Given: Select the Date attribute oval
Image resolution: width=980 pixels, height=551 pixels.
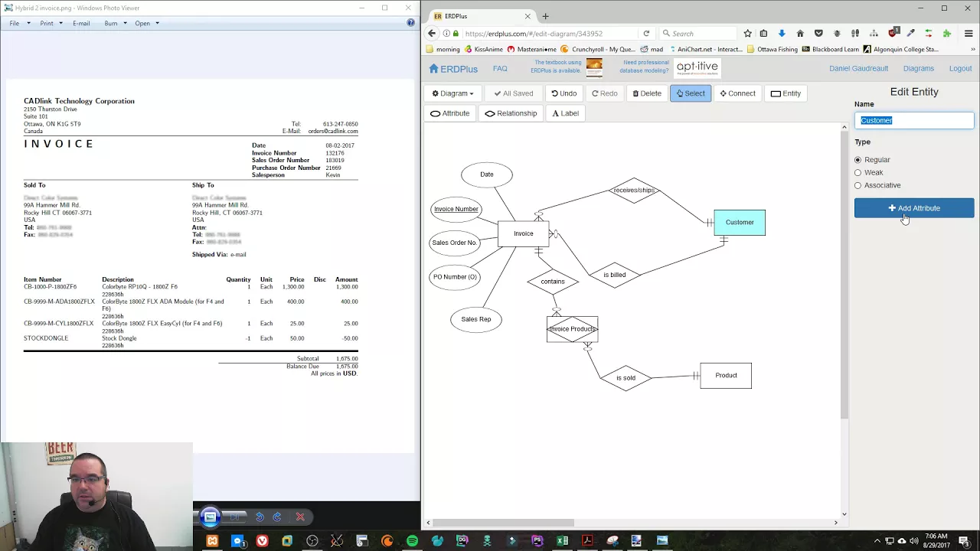Looking at the screenshot, I should [x=487, y=174].
